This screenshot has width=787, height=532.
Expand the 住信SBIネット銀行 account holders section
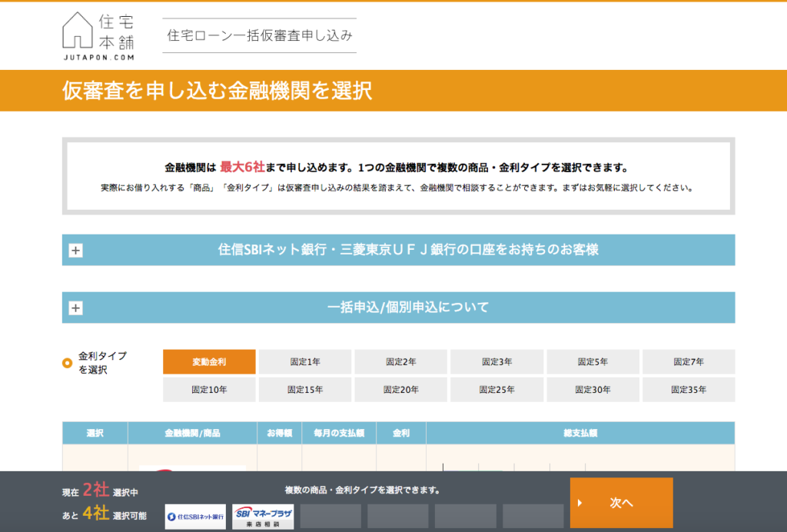click(x=398, y=250)
